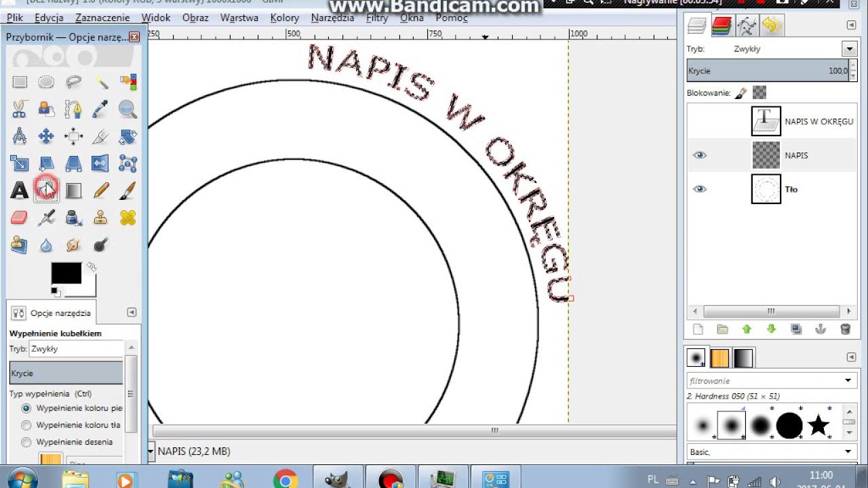Select the Clone stamp tool
The width and height of the screenshot is (868, 488).
[x=101, y=218]
